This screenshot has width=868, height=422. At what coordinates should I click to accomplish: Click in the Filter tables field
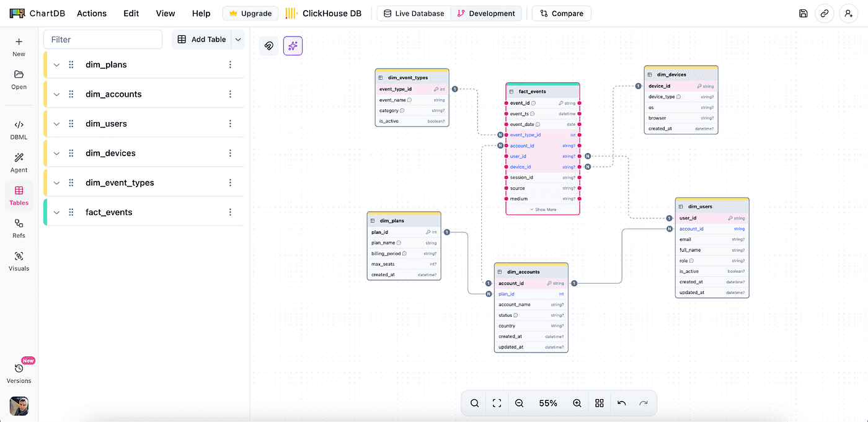pos(103,39)
